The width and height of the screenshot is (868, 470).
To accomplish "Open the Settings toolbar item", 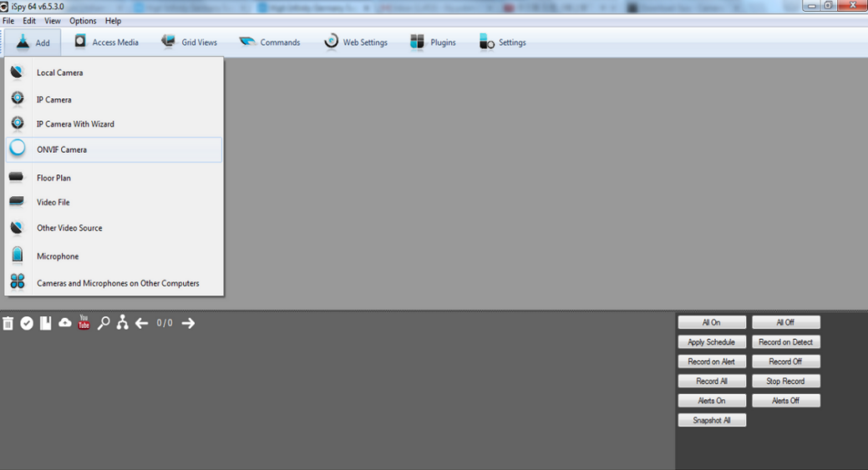I will point(503,43).
